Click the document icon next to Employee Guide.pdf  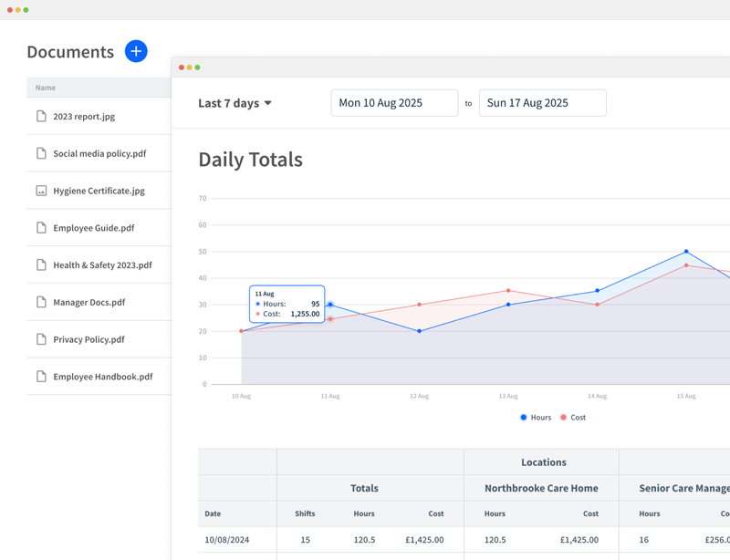coord(40,227)
